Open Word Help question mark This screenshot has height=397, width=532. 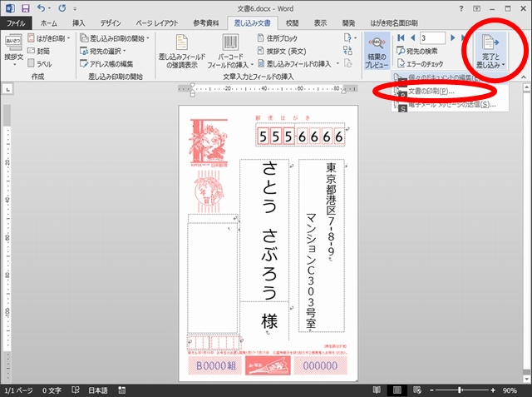tap(461, 8)
